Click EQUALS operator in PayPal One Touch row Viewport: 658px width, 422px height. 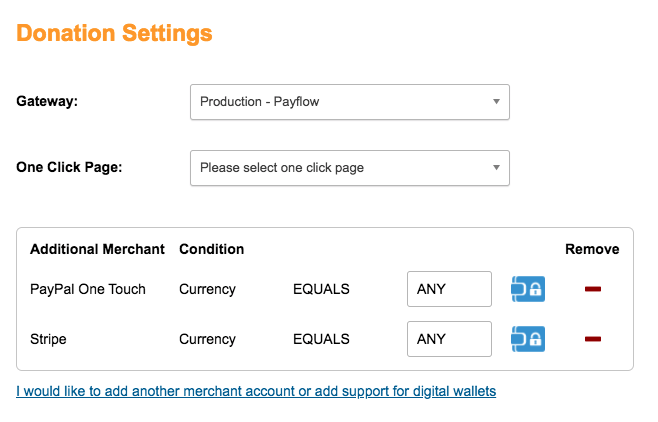321,289
